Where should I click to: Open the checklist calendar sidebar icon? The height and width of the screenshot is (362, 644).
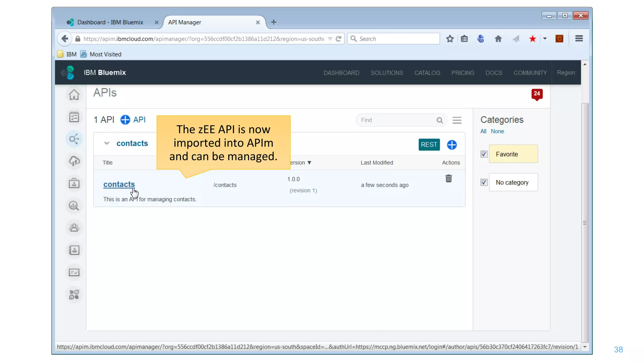point(74,117)
